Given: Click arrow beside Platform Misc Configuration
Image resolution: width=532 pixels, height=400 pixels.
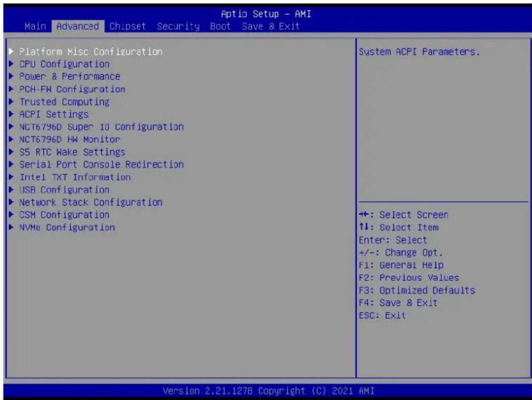Looking at the screenshot, I should pyautogui.click(x=11, y=51).
